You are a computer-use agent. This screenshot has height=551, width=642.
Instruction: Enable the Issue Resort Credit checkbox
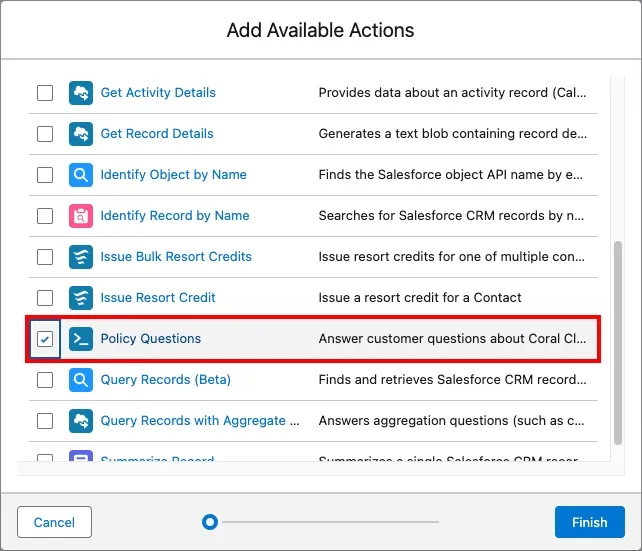(x=45, y=298)
